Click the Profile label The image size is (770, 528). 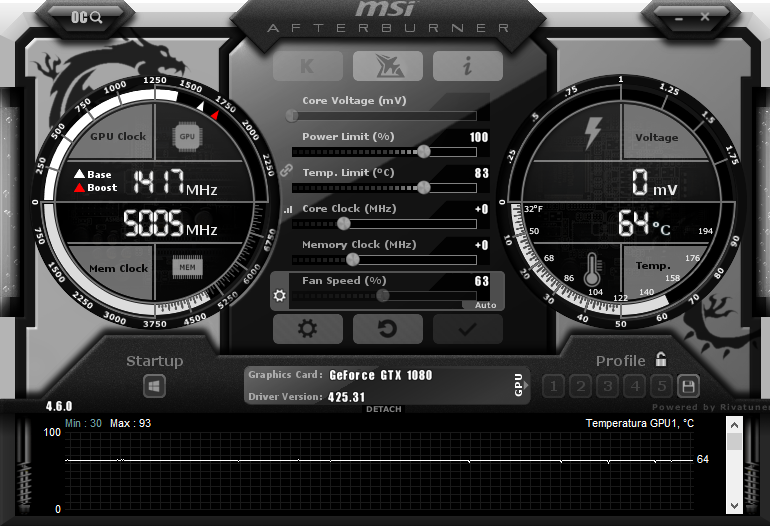[621, 361]
